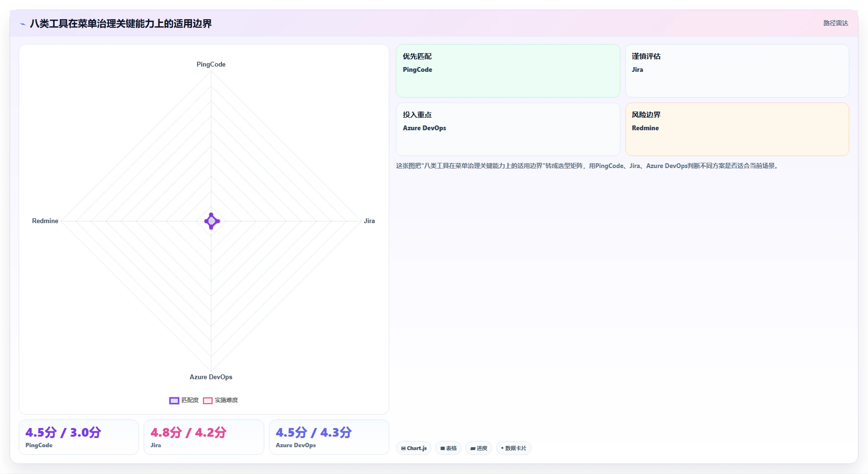This screenshot has width=868, height=474.
Task: Select the 4.5分 / 3.0分 PingCode score card
Action: tap(79, 437)
